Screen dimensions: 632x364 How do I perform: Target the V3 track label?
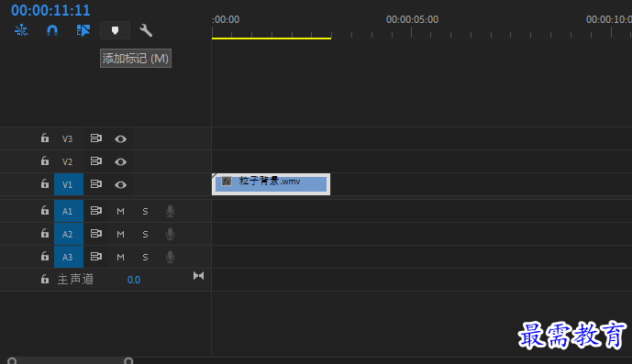pyautogui.click(x=67, y=139)
